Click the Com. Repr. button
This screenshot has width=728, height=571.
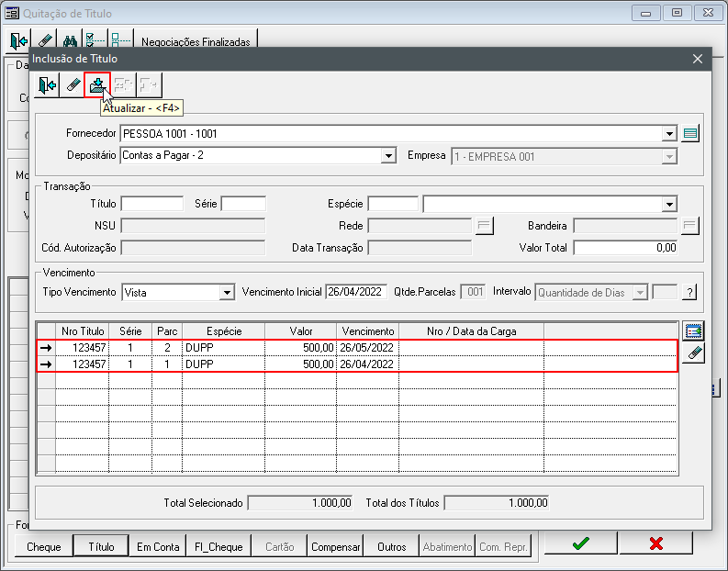(503, 547)
